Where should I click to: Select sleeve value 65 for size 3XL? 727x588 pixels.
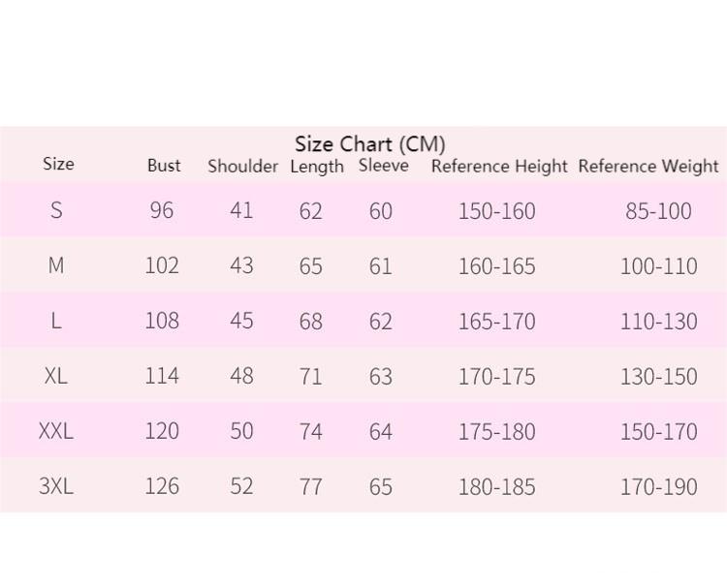[381, 487]
